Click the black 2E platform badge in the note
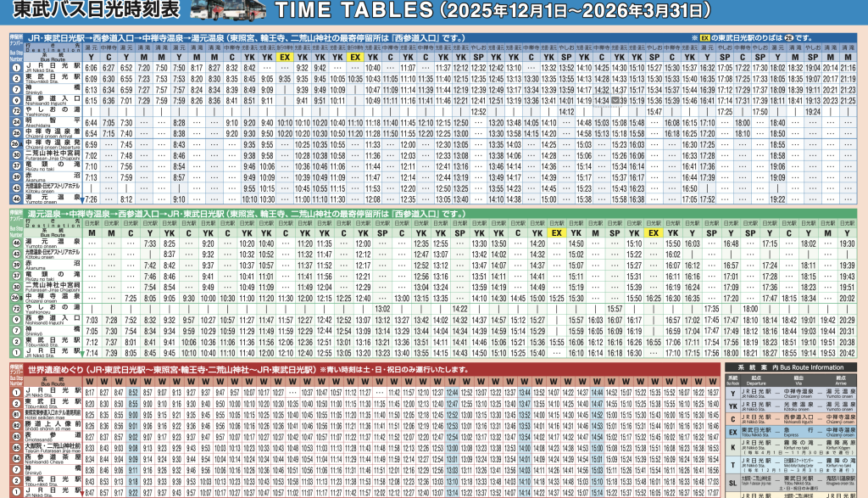Viewport: 868px width, 498px height. point(789,38)
